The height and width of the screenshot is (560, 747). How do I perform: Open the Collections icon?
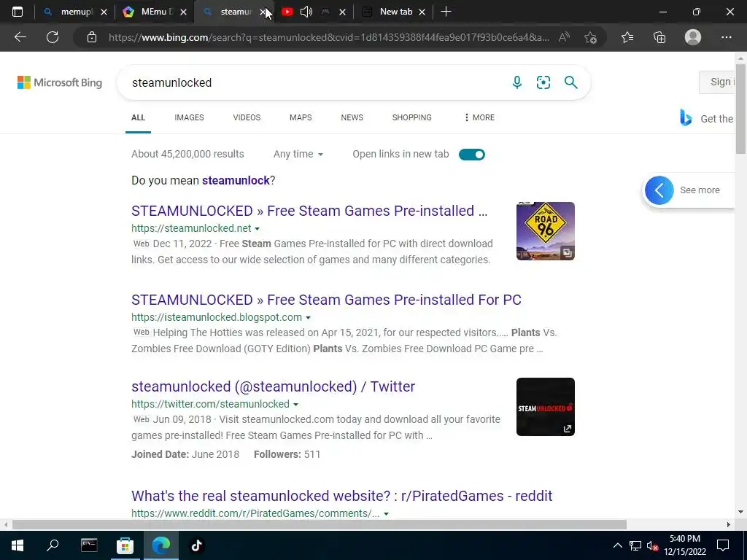659,37
